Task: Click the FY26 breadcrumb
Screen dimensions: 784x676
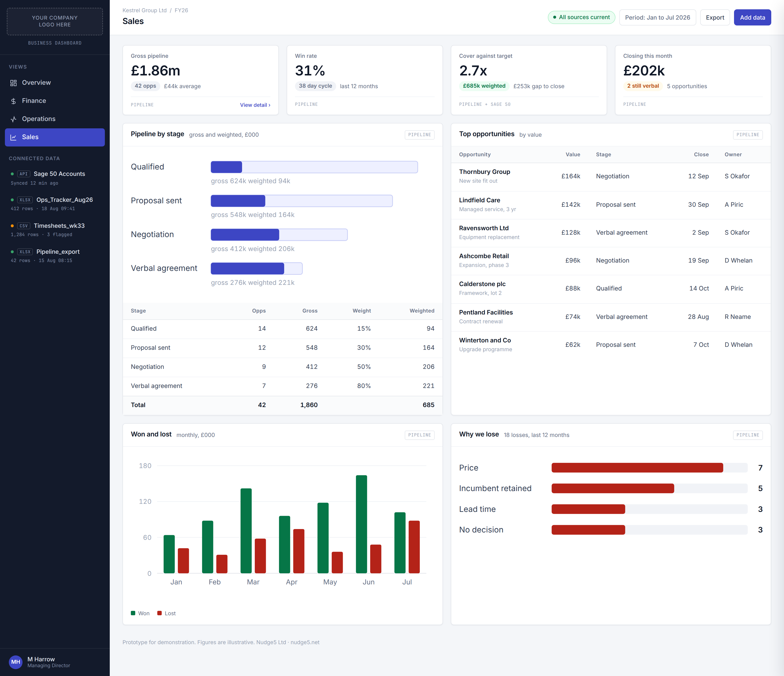Action: (x=181, y=10)
